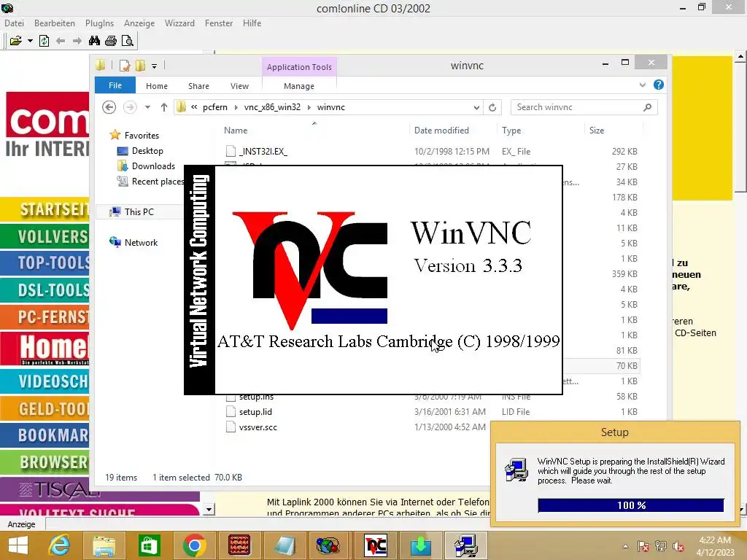This screenshot has height=560, width=747.
Task: Switch to the Home ribbon tab
Action: (157, 86)
